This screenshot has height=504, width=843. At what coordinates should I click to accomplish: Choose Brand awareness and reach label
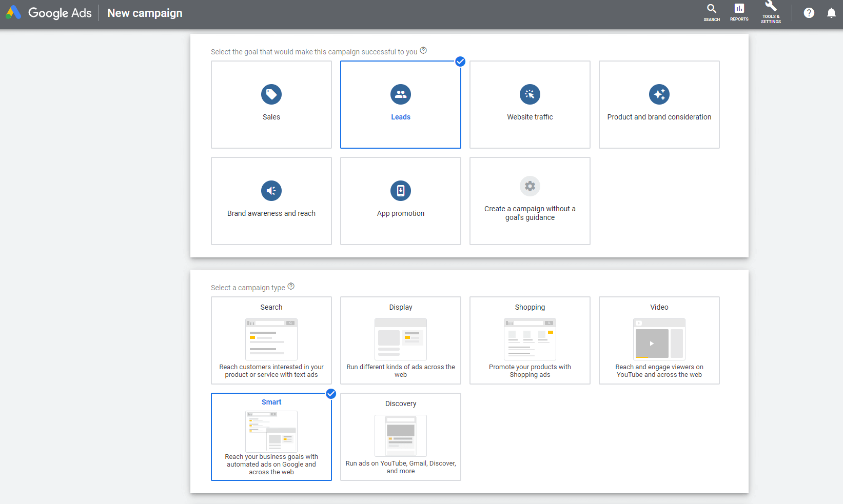click(271, 213)
